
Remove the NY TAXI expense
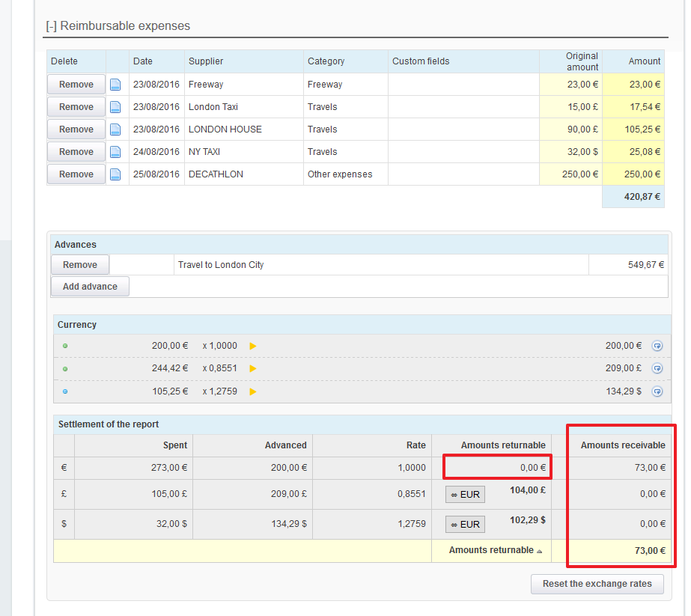(x=76, y=152)
